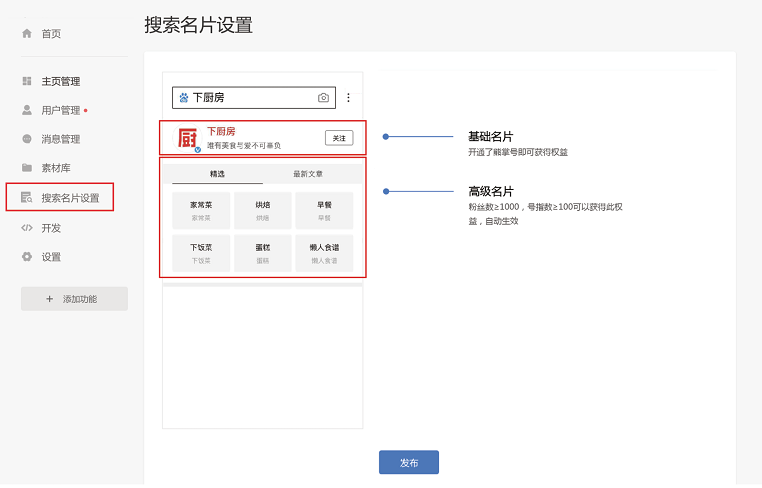The image size is (762, 488).
Task: Click the message bubble icon for 消息管理
Action: 27,139
